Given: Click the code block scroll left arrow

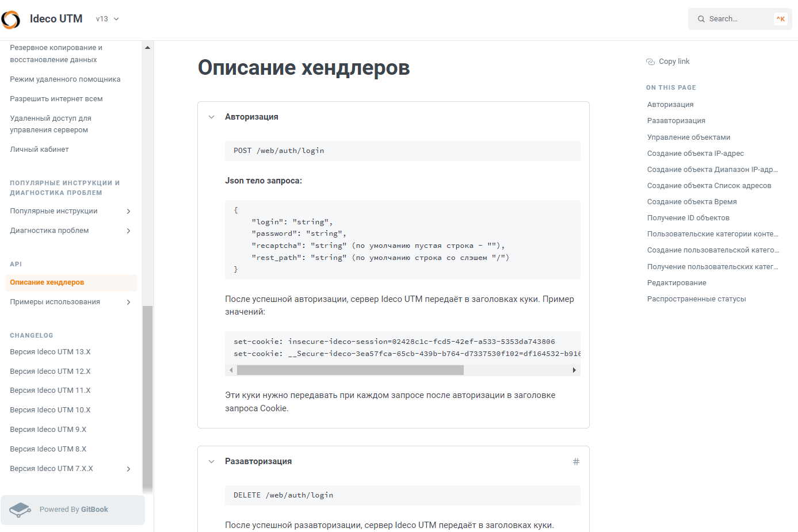Looking at the screenshot, I should [x=231, y=370].
